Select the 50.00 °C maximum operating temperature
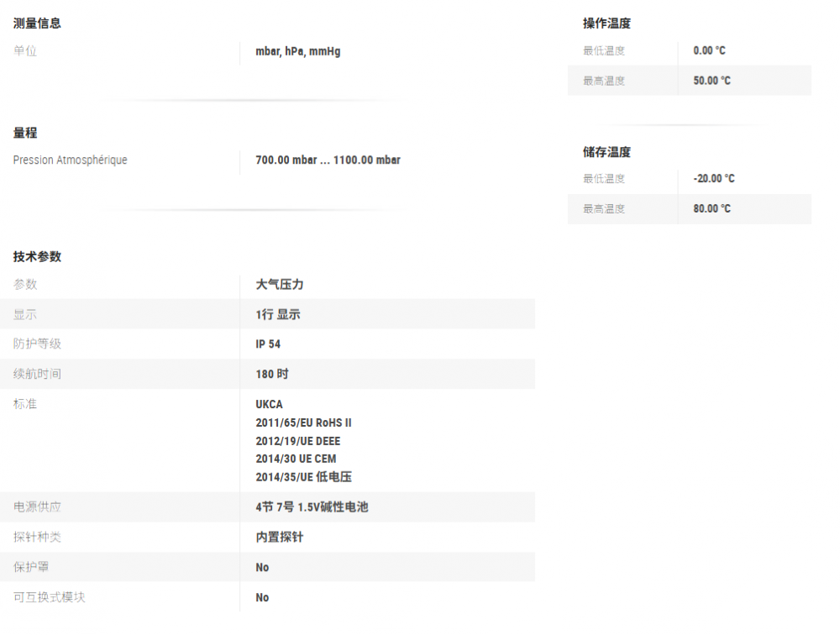 click(x=711, y=81)
